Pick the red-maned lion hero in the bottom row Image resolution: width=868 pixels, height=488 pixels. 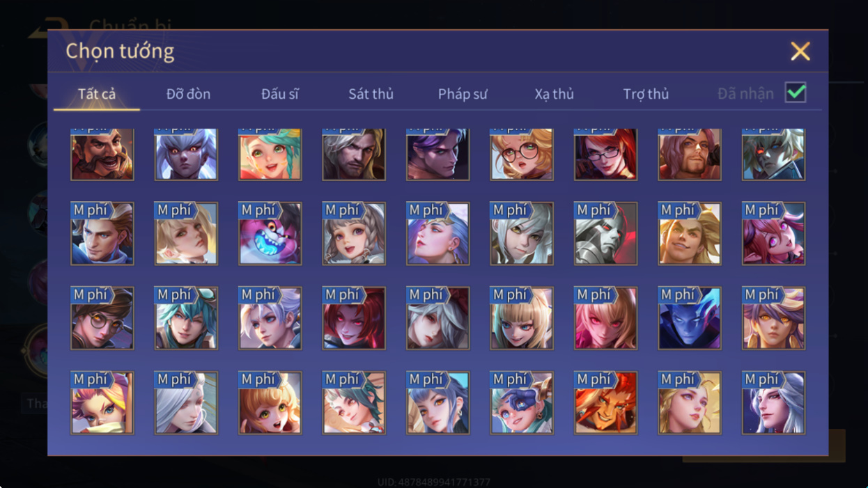(605, 403)
